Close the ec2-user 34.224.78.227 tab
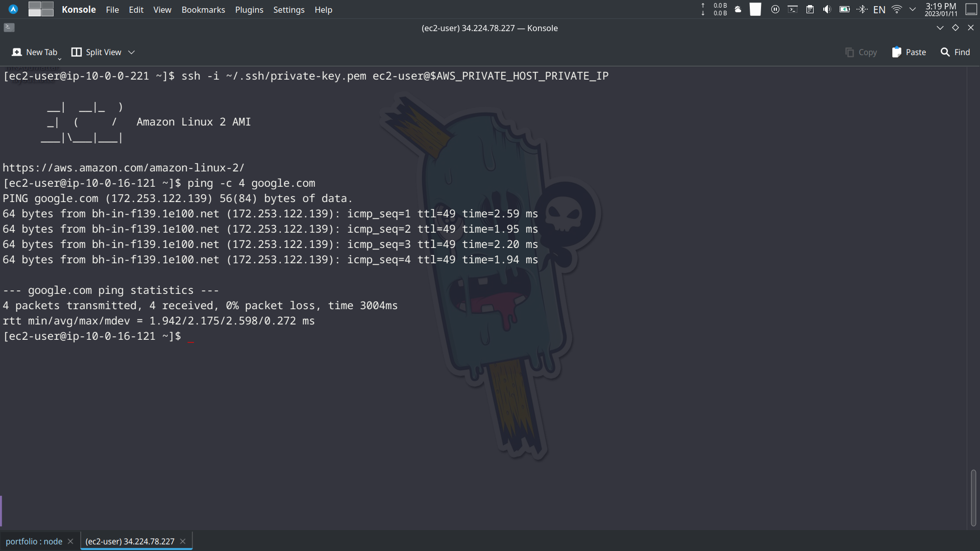The image size is (980, 551). coord(183,541)
